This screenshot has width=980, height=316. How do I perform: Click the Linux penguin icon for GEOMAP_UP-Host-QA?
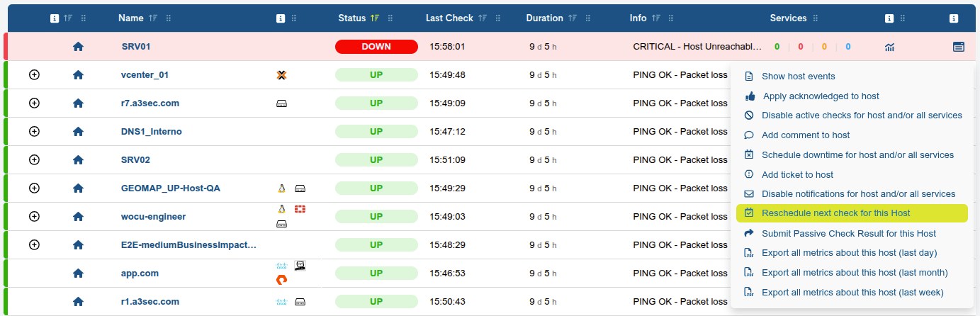point(281,188)
